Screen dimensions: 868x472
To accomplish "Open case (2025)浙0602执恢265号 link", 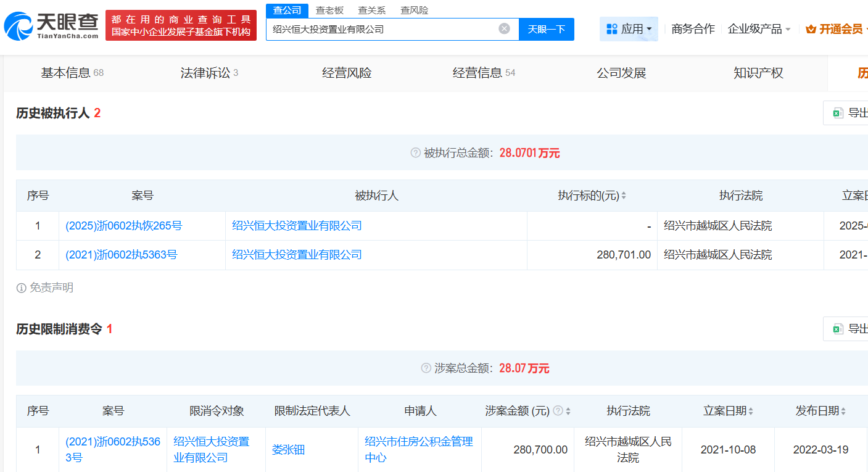I will click(123, 226).
